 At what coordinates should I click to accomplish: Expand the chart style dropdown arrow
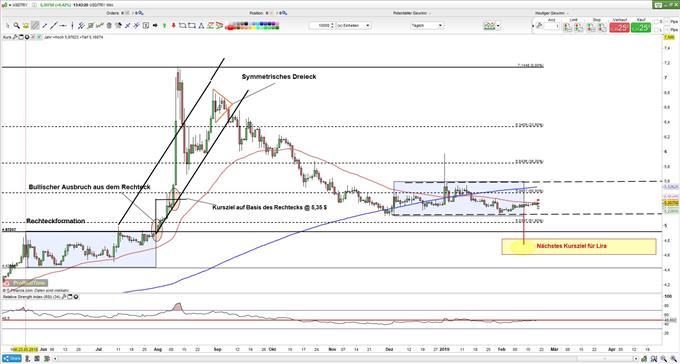click(498, 26)
